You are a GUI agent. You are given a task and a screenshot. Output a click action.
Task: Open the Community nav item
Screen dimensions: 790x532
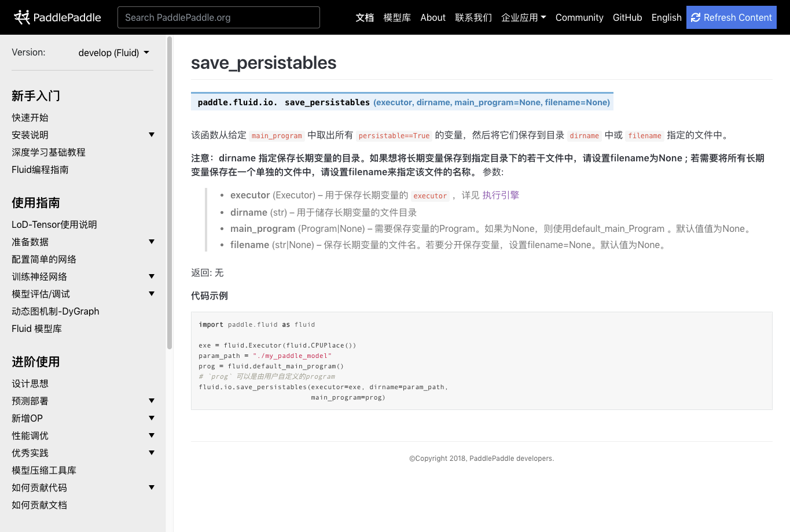point(579,17)
